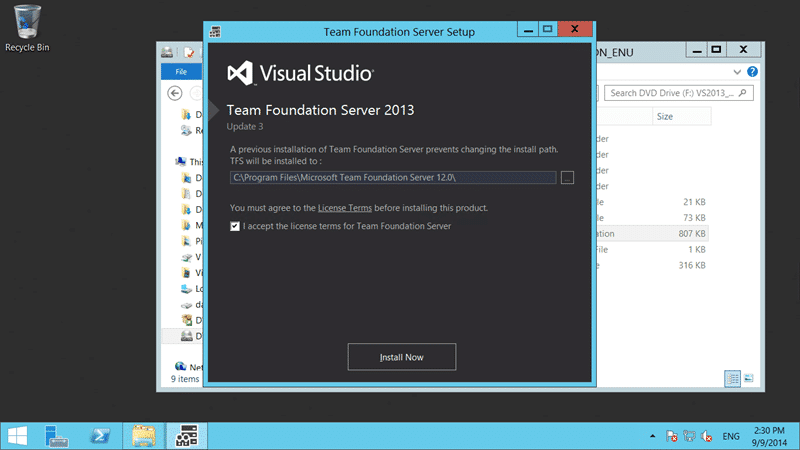
Task: Click the Explorer back arrow button
Action: click(174, 93)
